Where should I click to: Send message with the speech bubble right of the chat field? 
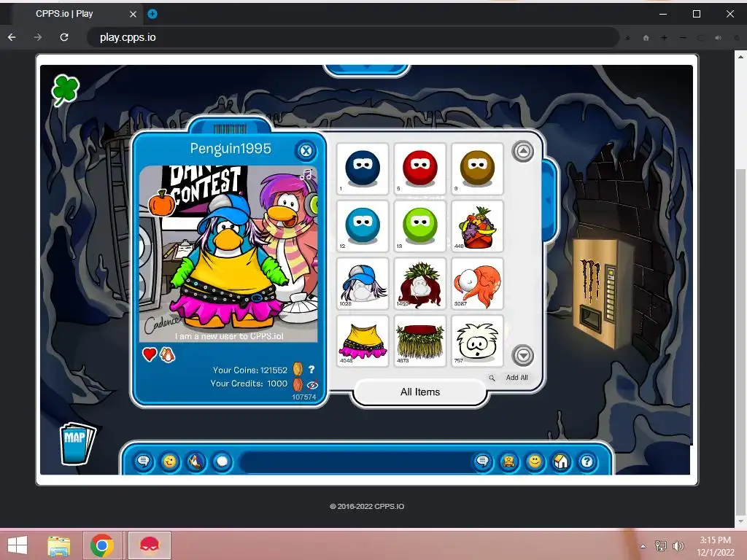click(x=483, y=462)
